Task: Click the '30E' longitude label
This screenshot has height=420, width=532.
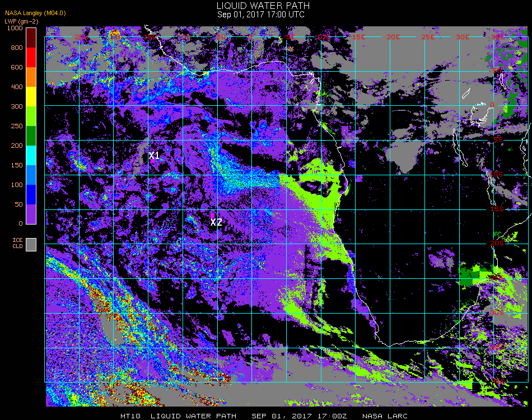Action: pyautogui.click(x=463, y=36)
